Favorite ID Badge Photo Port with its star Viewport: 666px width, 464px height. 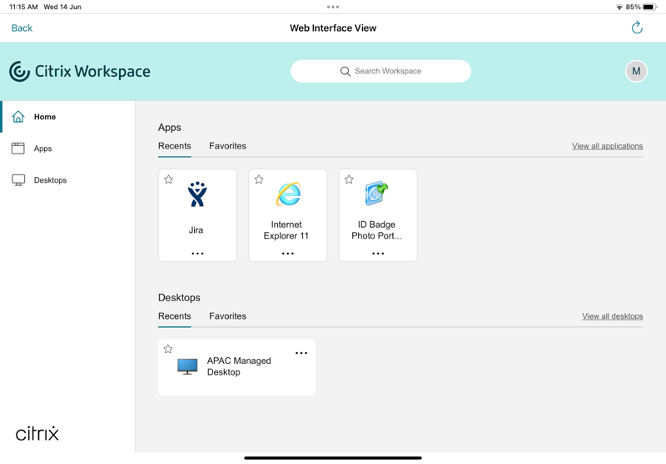(x=349, y=179)
